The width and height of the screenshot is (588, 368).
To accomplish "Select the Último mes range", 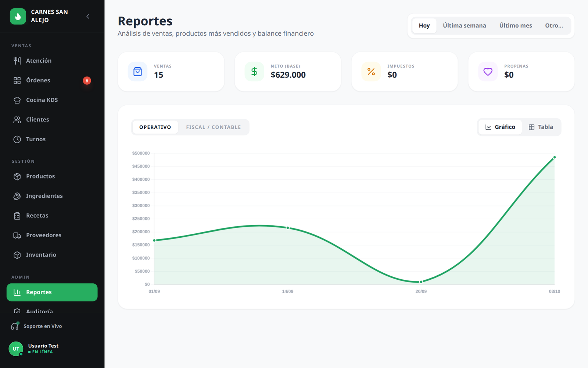I will click(516, 26).
